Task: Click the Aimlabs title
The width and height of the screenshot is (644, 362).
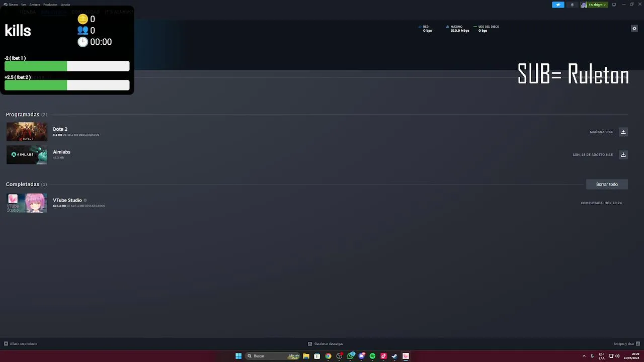Action: [61, 152]
